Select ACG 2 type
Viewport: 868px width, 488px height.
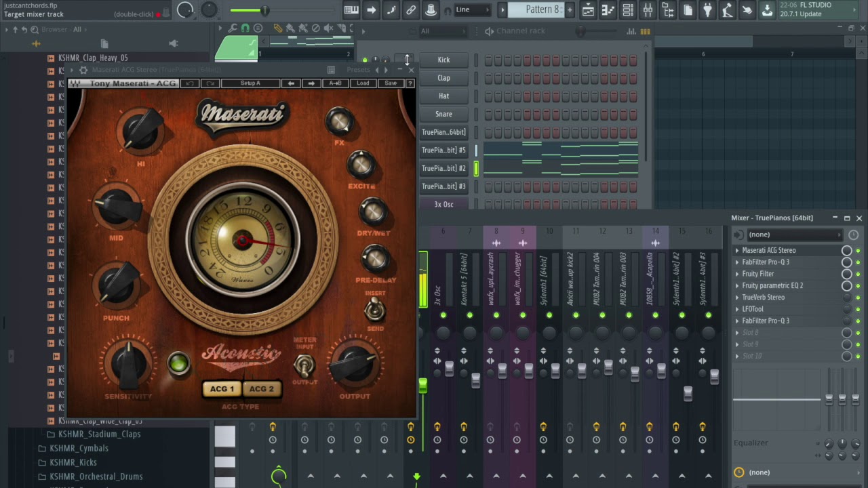coord(261,389)
